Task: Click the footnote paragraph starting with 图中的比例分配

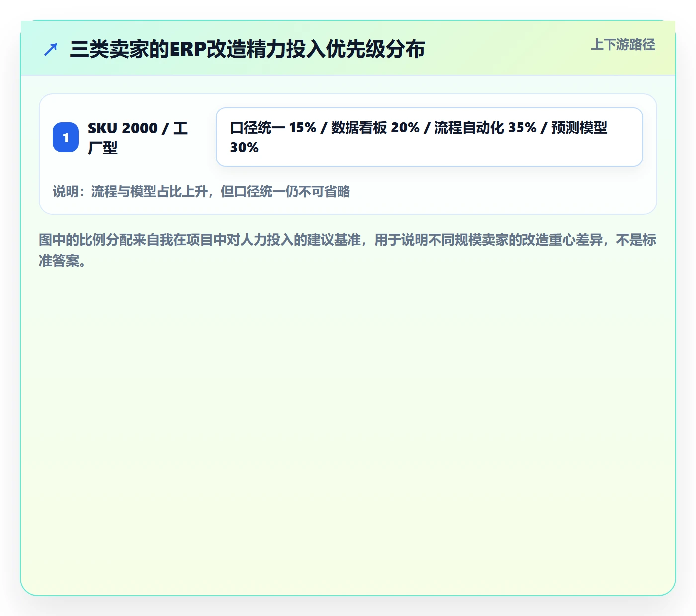Action: pos(348,250)
